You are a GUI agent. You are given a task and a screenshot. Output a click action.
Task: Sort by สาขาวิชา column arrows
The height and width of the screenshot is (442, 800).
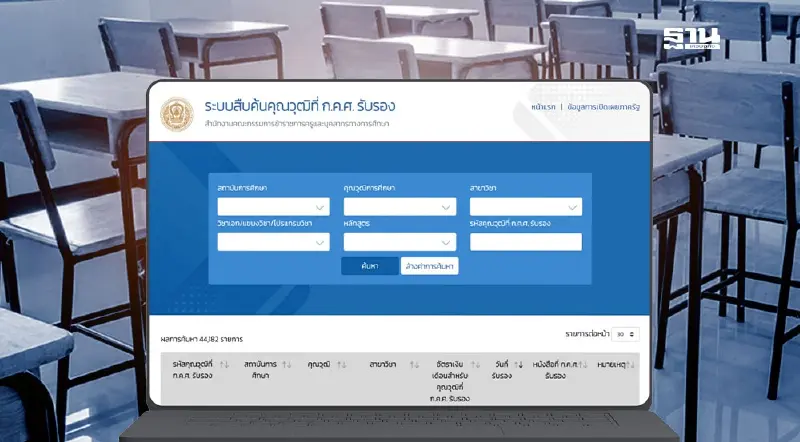pos(414,364)
